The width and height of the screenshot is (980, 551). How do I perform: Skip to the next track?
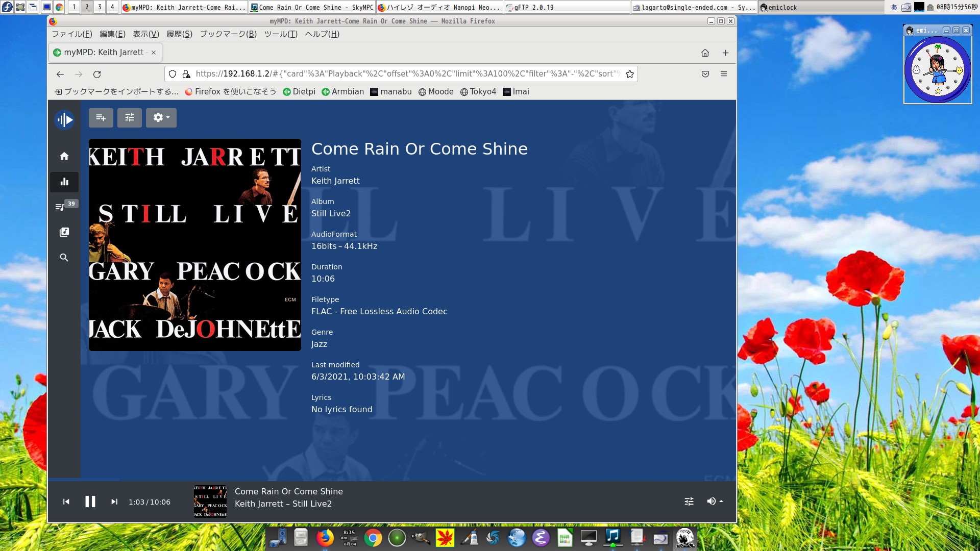pos(114,502)
